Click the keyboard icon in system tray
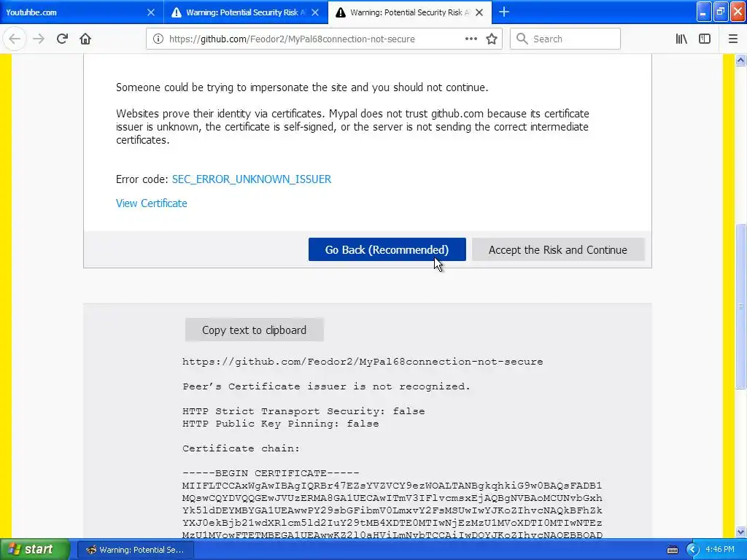 pos(672,550)
